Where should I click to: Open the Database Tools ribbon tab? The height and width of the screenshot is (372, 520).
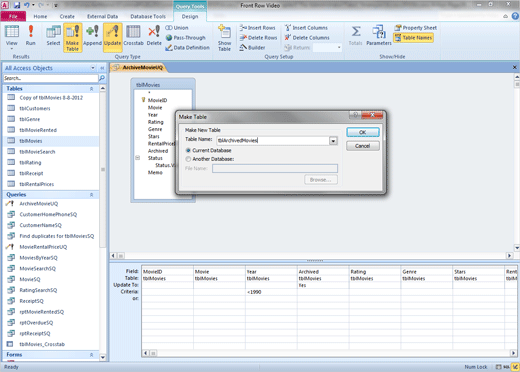(x=148, y=16)
